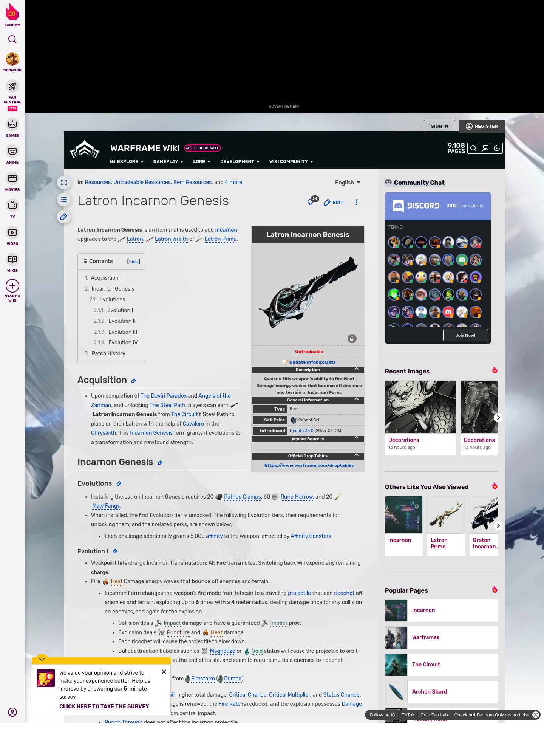Image resolution: width=544 pixels, height=756 pixels.
Task: Collapse the Vendor Sources section
Action: click(356, 438)
